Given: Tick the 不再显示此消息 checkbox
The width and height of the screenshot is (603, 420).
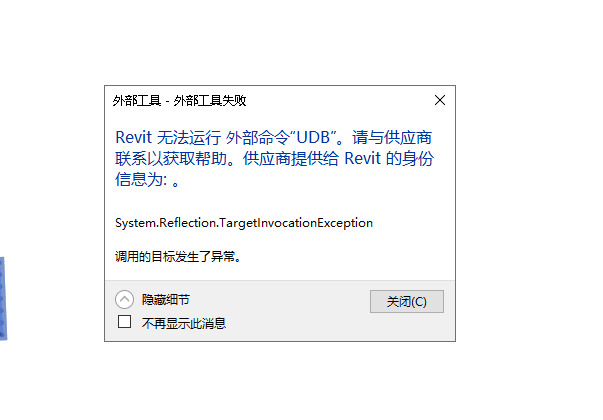Looking at the screenshot, I should click(x=124, y=322).
